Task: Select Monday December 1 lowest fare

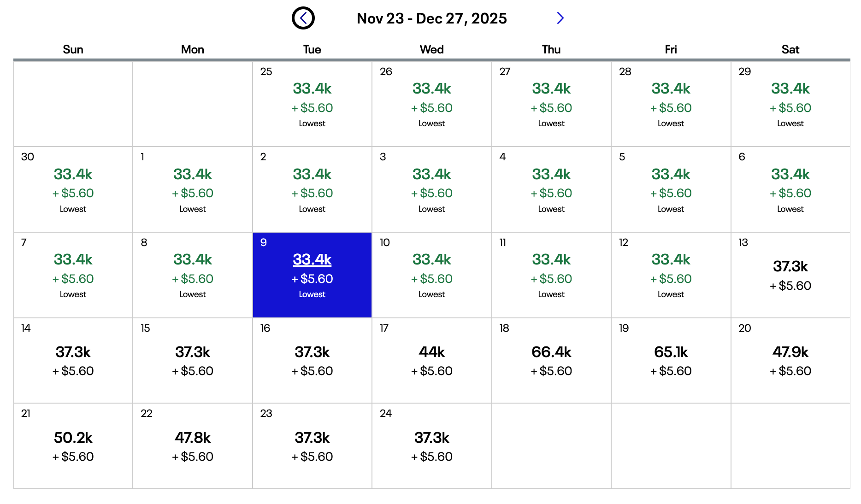Action: tap(192, 189)
